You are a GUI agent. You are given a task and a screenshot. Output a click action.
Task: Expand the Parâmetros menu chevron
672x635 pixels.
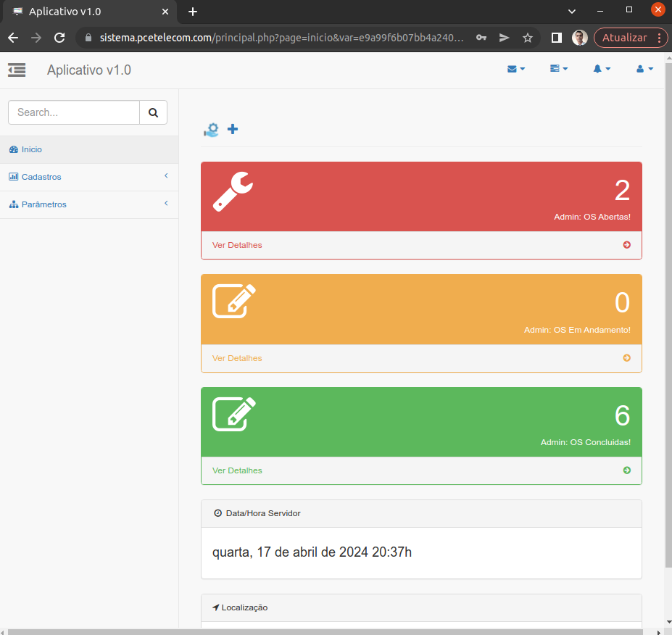[165, 204]
